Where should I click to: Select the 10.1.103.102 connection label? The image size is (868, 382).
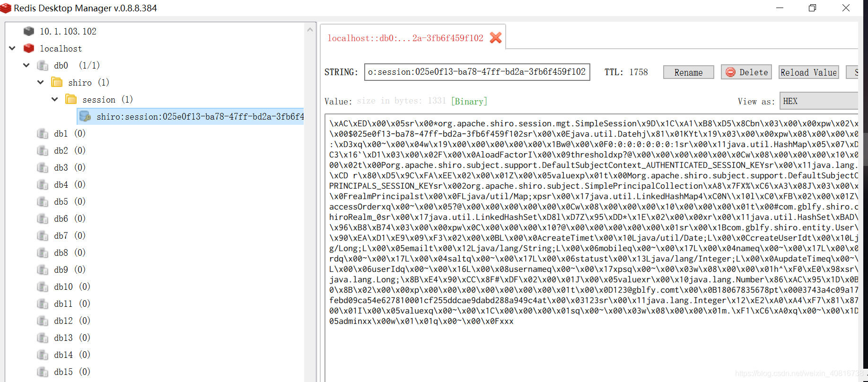coord(68,31)
